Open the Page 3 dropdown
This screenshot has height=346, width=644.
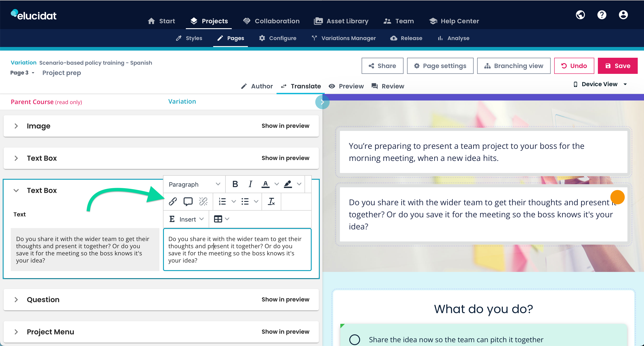(22, 73)
